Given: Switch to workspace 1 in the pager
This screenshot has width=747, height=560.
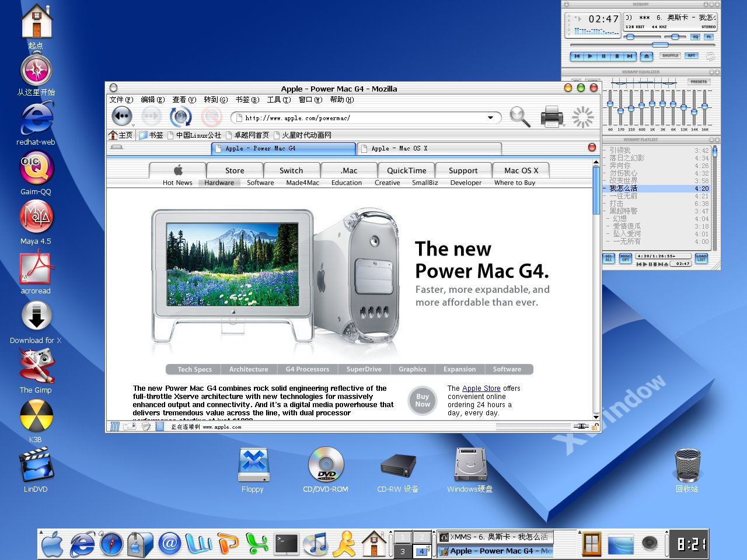Looking at the screenshot, I should [x=403, y=537].
